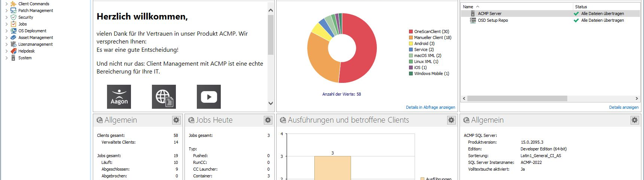This screenshot has width=644, height=180.
Task: Expand the OS Deployment tree node
Action: pos(6,31)
